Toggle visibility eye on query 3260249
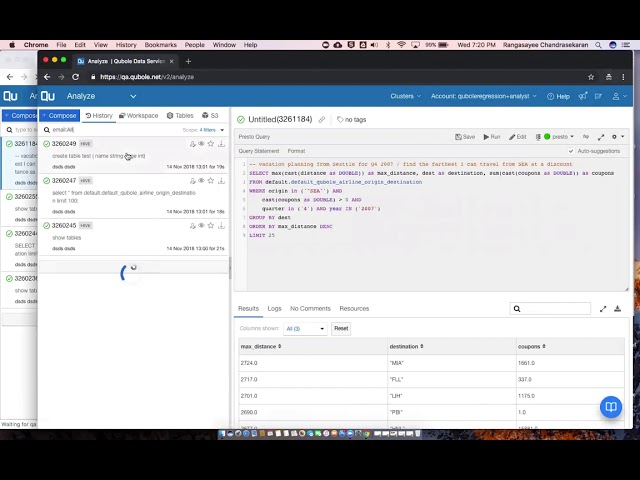 click(201, 144)
